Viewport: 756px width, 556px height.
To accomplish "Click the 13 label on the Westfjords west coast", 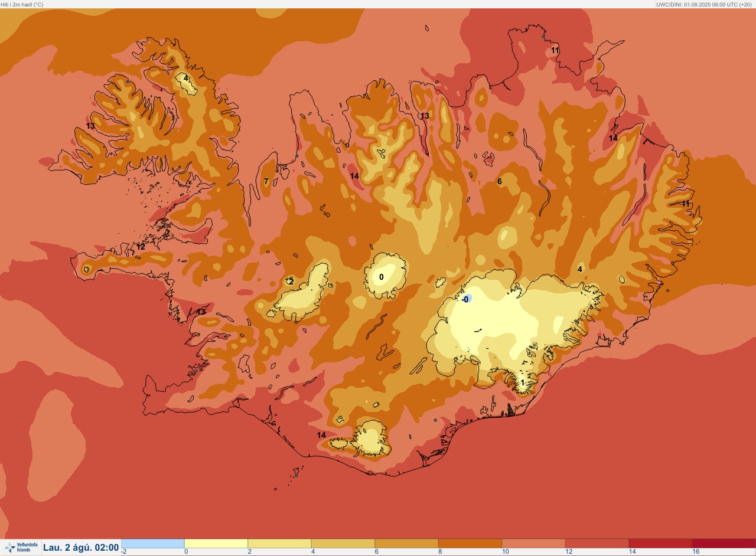I will 90,126.
